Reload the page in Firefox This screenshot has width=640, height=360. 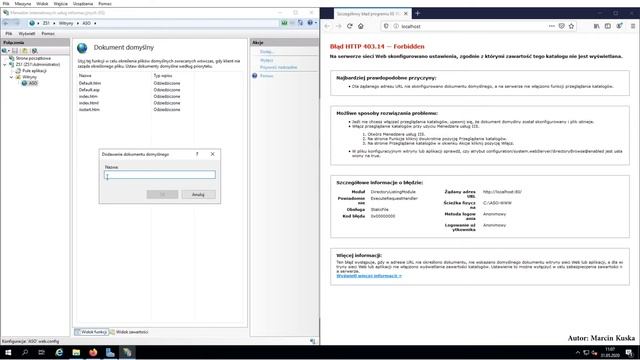[350, 26]
